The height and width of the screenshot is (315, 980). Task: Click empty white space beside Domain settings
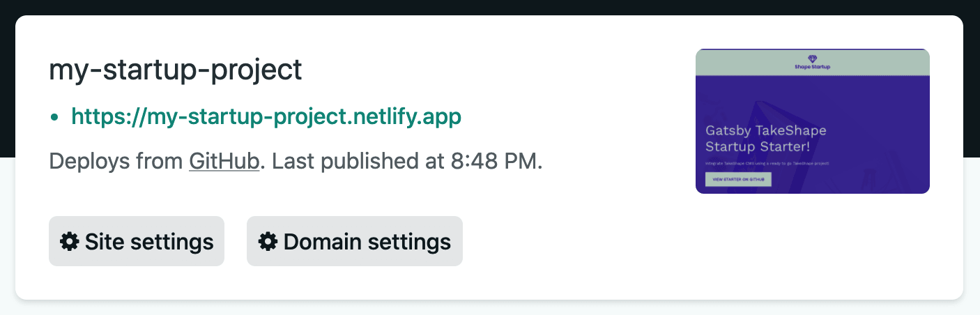coord(572,241)
